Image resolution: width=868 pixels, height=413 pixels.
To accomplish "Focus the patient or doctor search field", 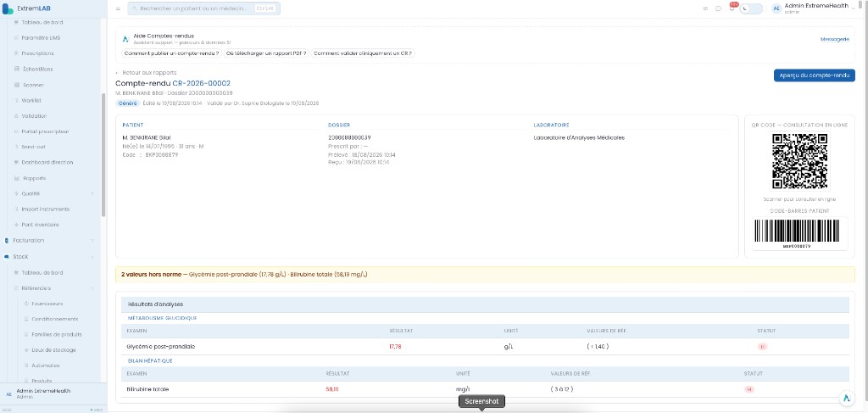I will coord(203,8).
